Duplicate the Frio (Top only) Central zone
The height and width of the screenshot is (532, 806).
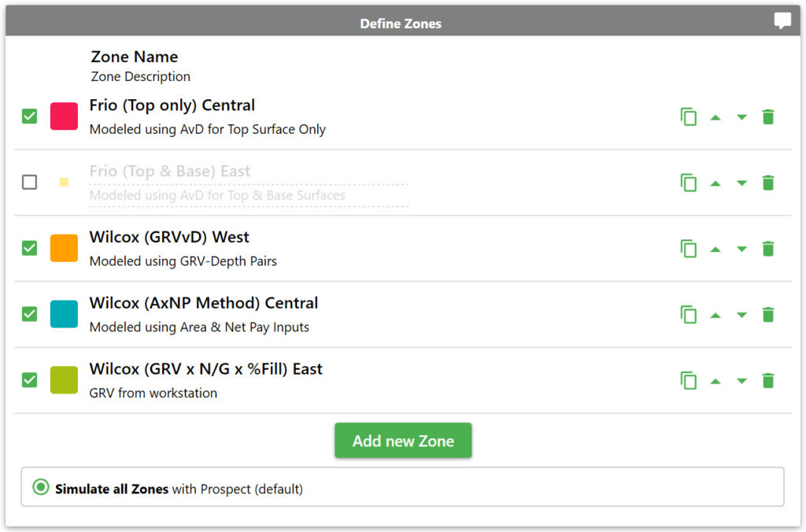coord(688,116)
